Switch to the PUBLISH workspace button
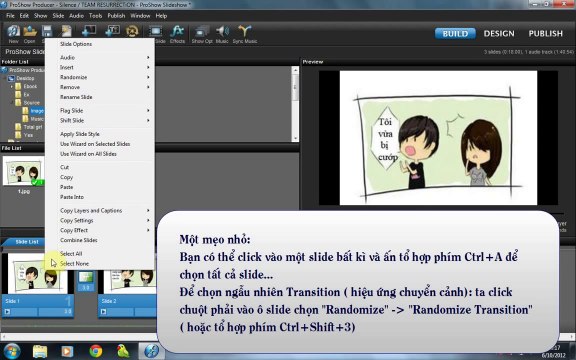The height and width of the screenshot is (360, 576). 546,33
